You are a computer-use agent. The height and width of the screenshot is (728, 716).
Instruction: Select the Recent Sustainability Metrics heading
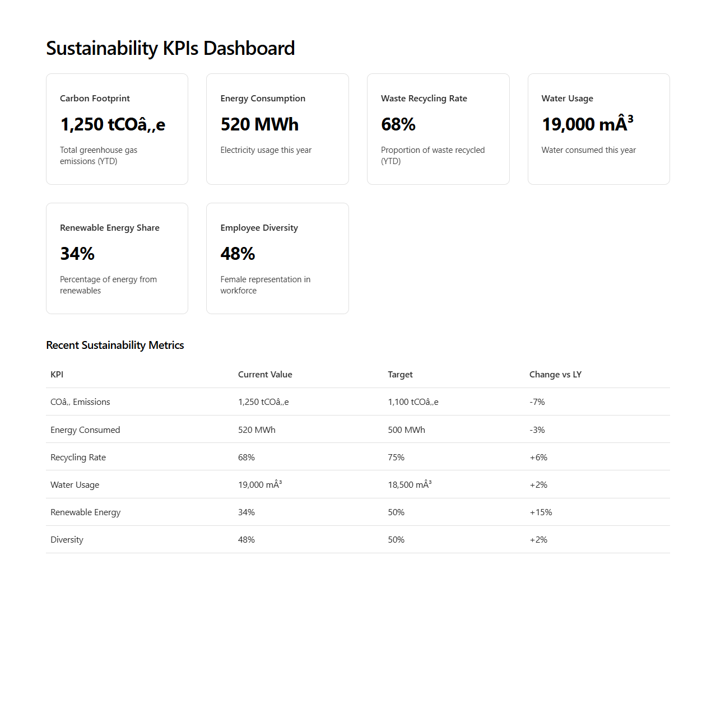point(115,345)
